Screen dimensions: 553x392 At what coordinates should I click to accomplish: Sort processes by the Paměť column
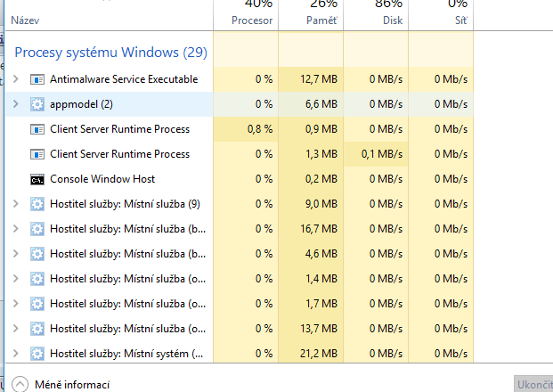[310, 19]
